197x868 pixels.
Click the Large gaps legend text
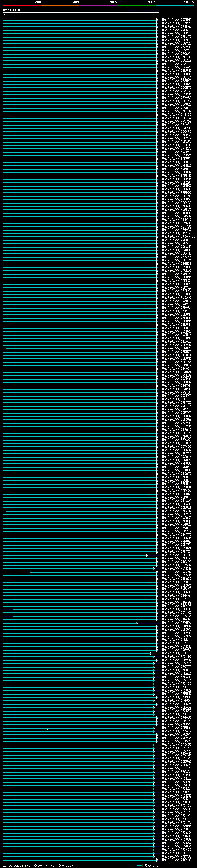[13, 866]
